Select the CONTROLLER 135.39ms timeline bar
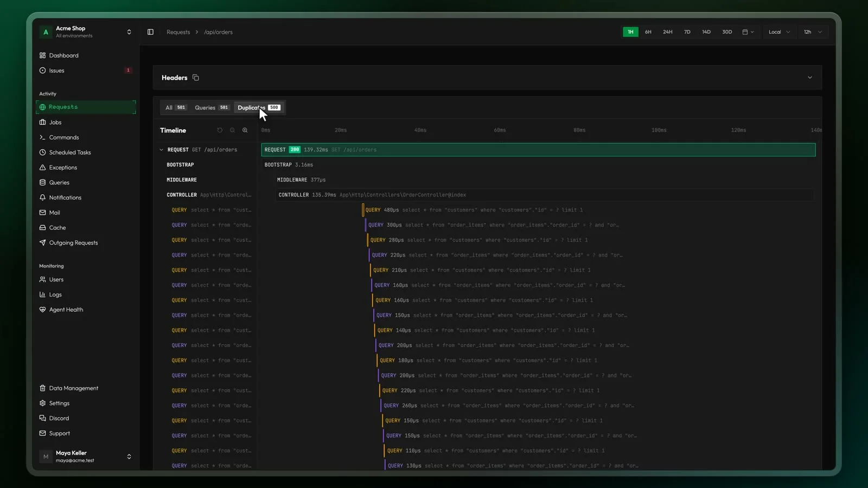 point(544,195)
